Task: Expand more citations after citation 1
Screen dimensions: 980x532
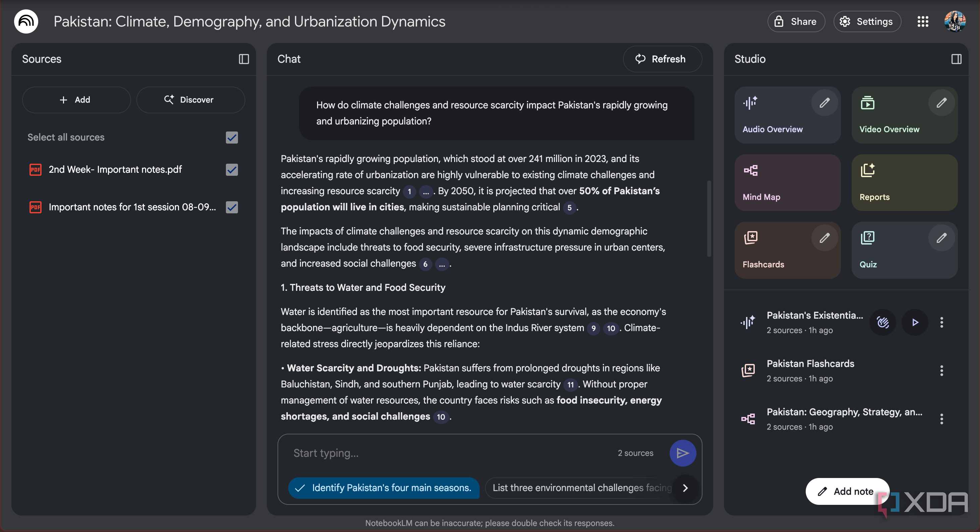Action: pyautogui.click(x=426, y=192)
